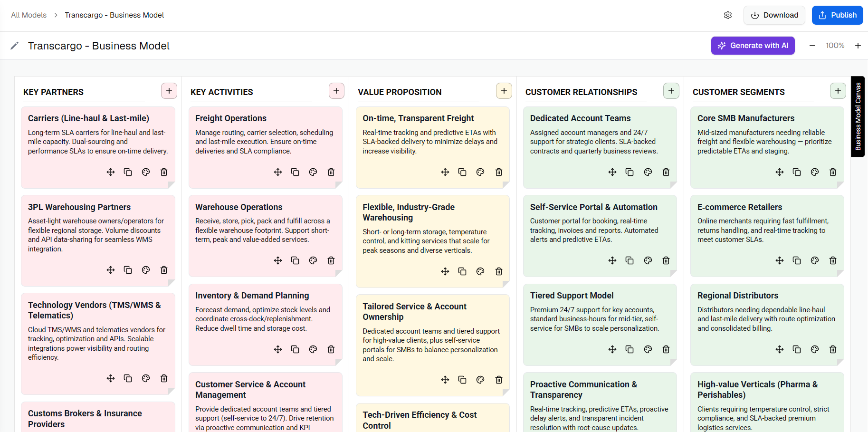Duplicate Flexible, Industry-Grade Warehousing card
868x432 pixels.
462,271
